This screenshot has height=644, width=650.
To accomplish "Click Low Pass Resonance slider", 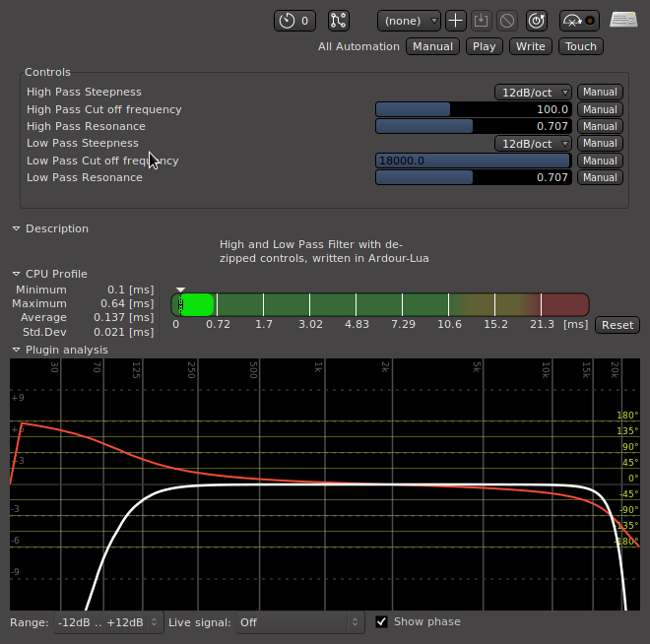I will (474, 178).
